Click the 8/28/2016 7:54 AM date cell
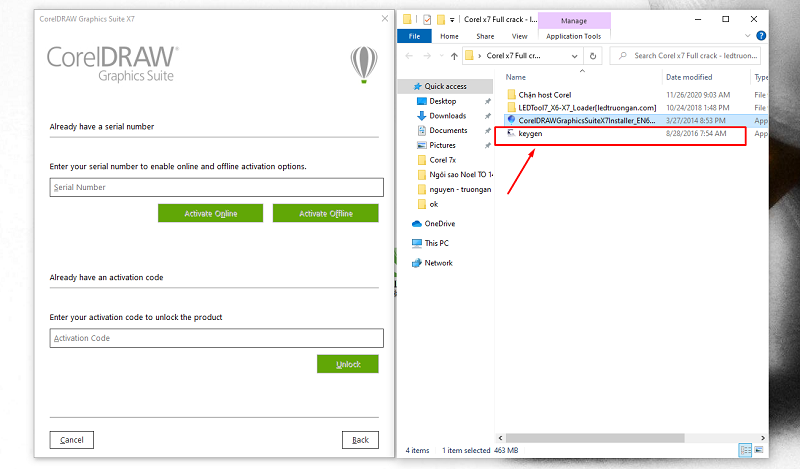Screen dimensions: 800x469 (696, 134)
